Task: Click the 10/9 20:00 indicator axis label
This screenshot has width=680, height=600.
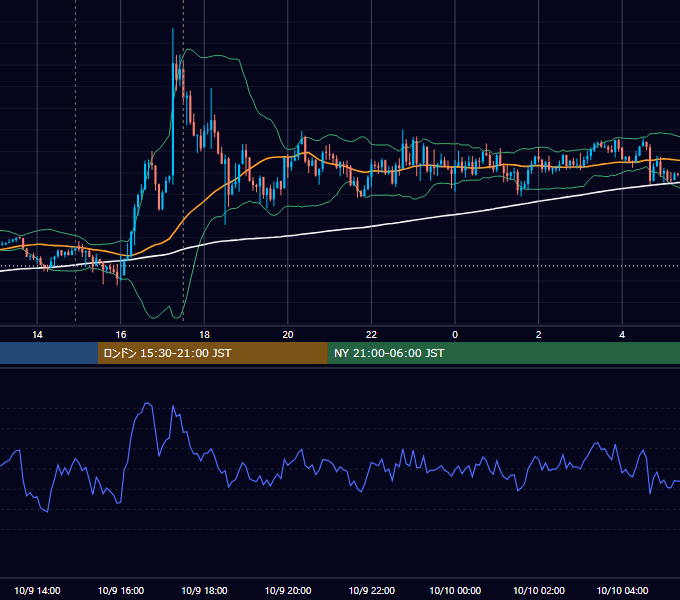Action: click(288, 590)
